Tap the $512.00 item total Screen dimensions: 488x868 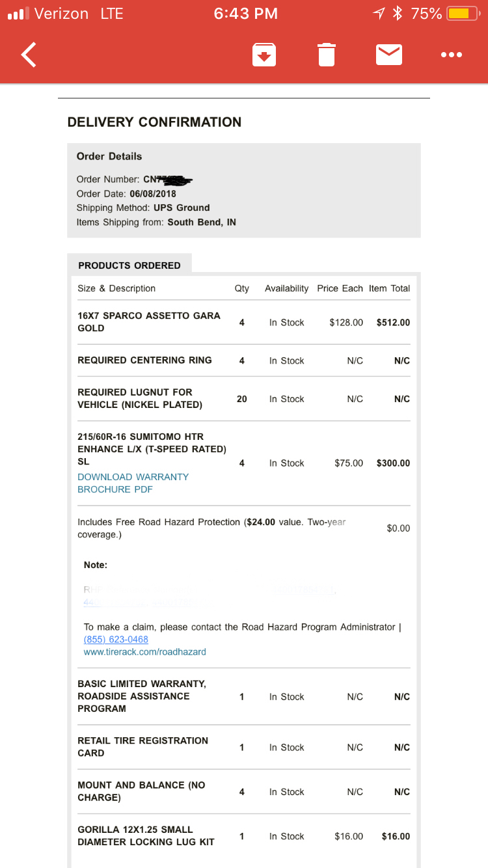[393, 322]
